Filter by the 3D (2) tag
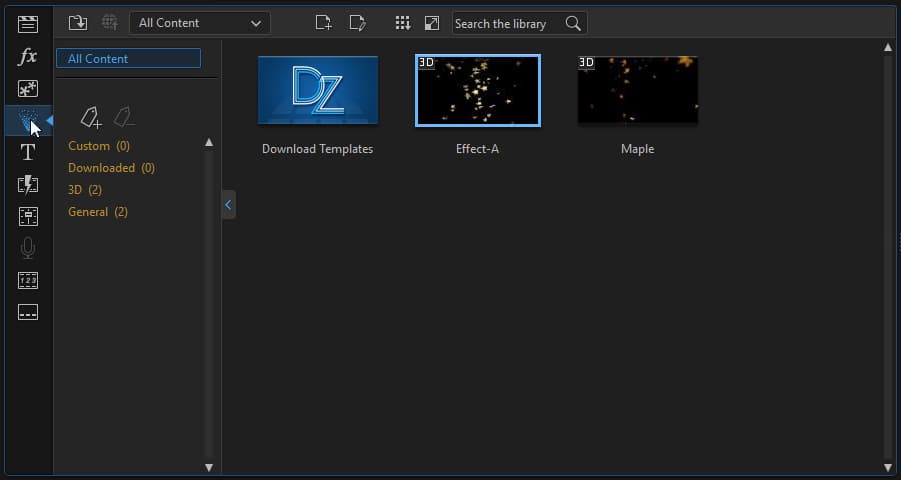Image resolution: width=901 pixels, height=480 pixels. click(85, 190)
